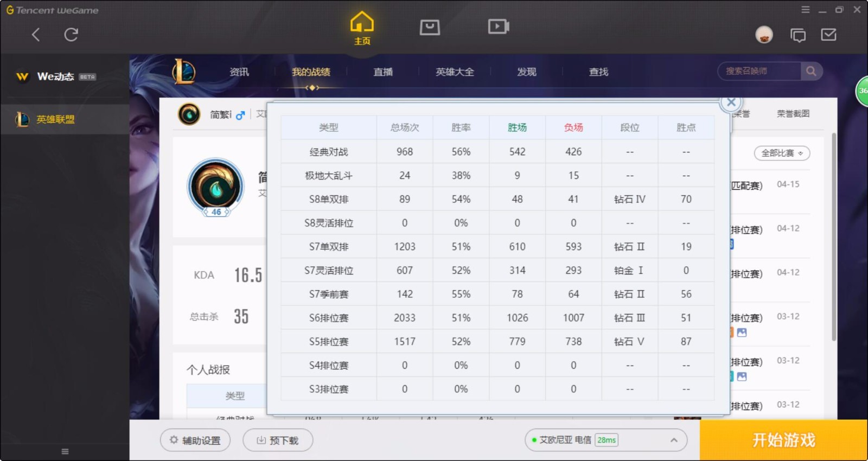Click the 开始游戏 button
Screen dimensions: 868x461
click(783, 440)
